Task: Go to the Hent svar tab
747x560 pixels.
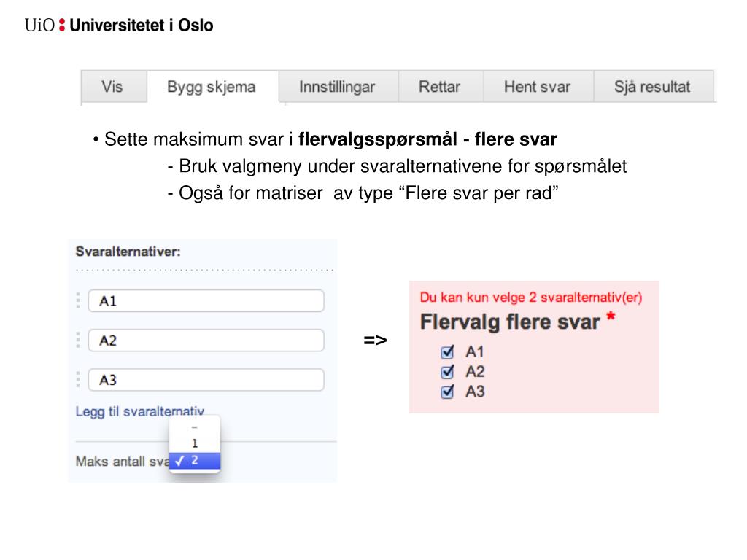Action: [x=538, y=87]
